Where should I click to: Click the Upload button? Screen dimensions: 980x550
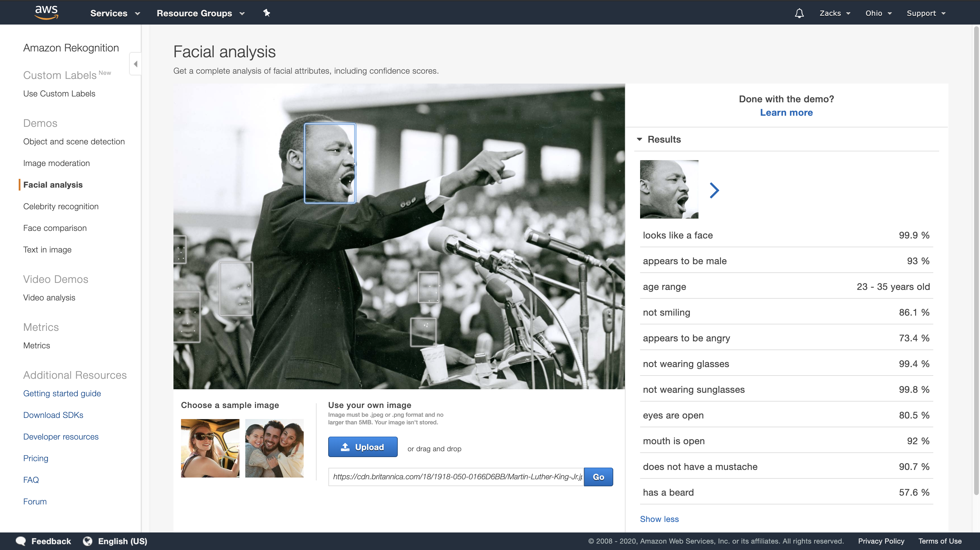point(363,447)
